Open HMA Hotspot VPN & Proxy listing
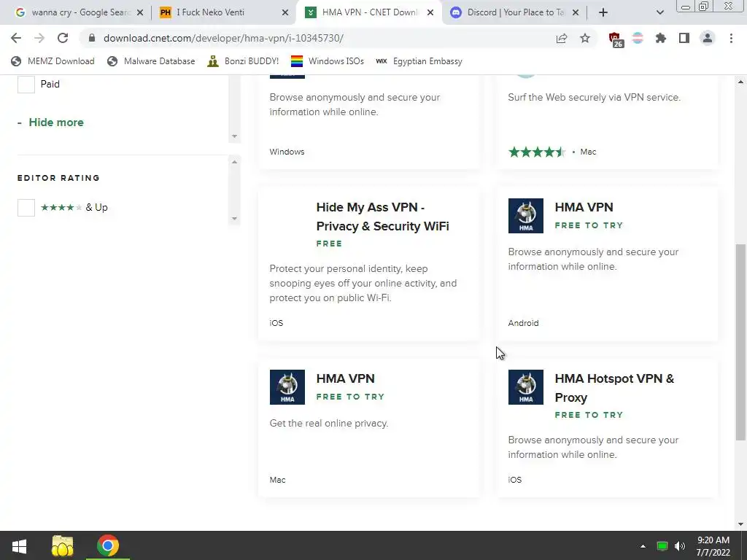Screen dimensions: 747x560 (614, 388)
